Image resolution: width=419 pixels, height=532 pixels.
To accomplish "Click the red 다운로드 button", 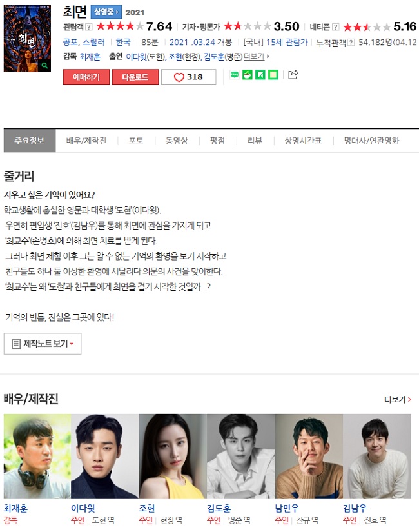I will [135, 77].
